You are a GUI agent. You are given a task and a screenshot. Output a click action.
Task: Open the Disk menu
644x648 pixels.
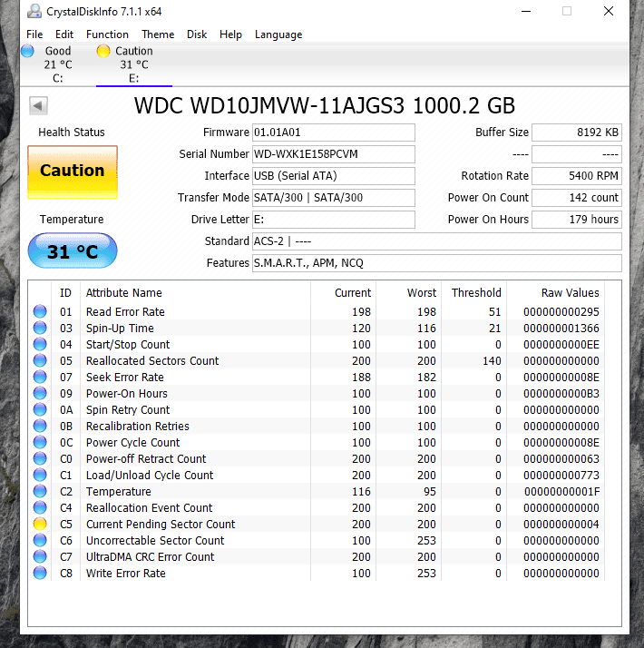coord(197,34)
